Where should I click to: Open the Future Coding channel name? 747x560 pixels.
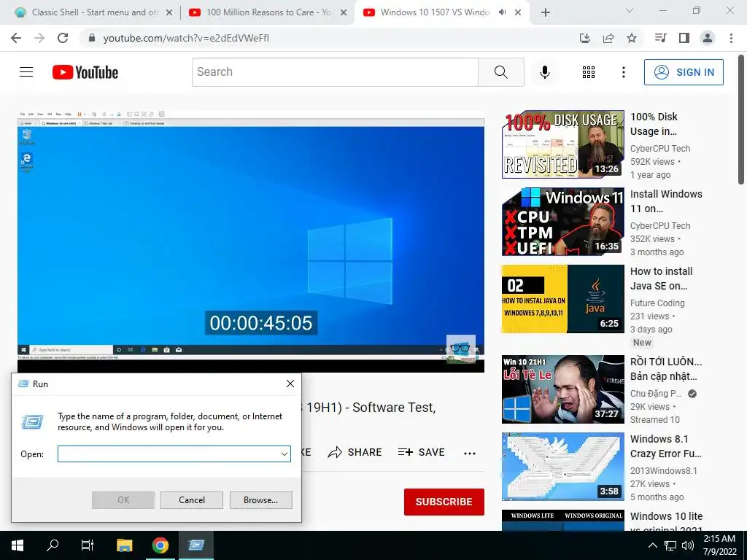click(657, 303)
